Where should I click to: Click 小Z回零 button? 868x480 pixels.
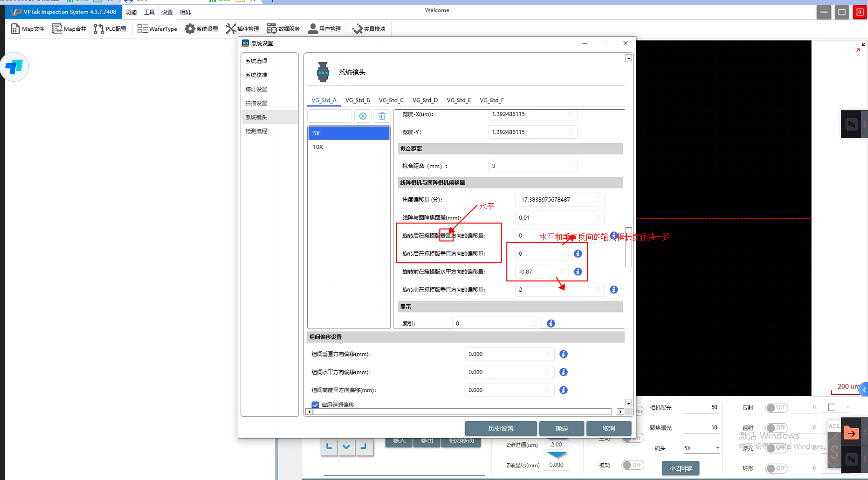pyautogui.click(x=681, y=468)
